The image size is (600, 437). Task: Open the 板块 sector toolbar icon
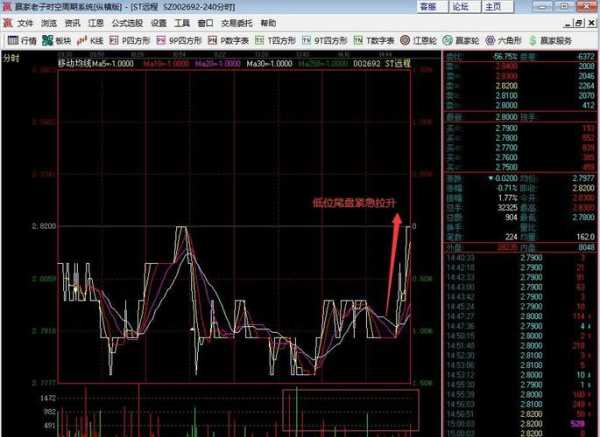[x=58, y=41]
